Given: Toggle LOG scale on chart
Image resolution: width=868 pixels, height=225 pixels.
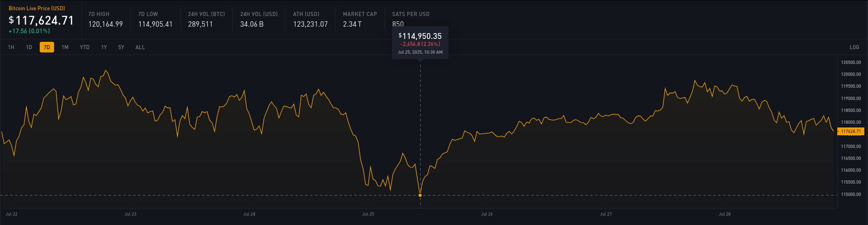Looking at the screenshot, I should 854,47.
